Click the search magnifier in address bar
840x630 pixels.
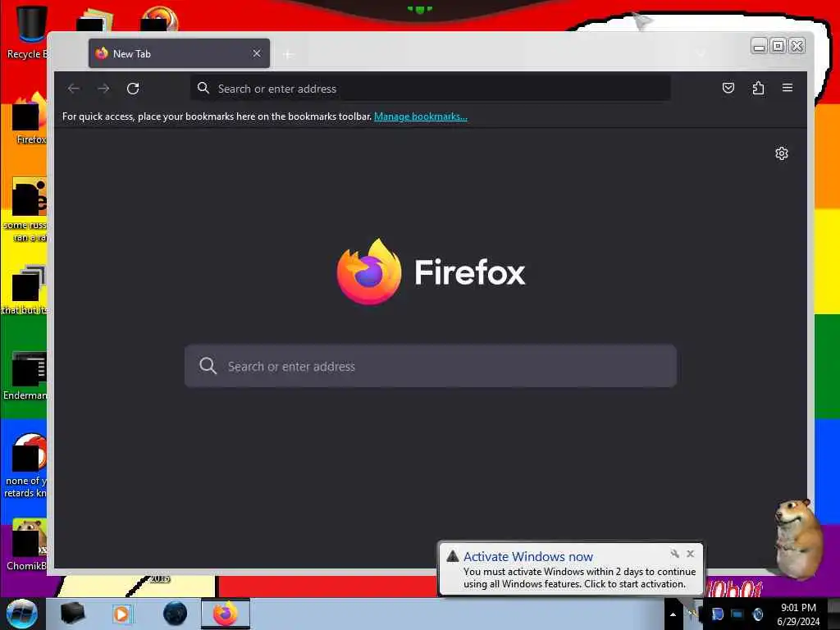tap(203, 88)
